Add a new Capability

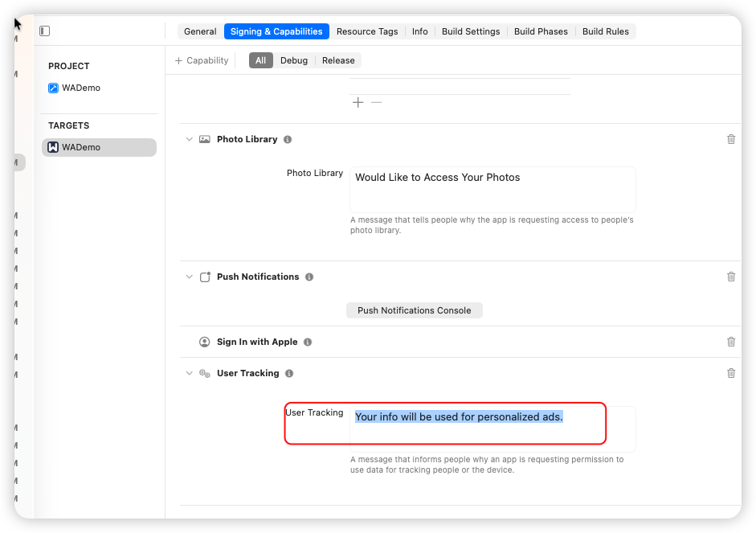point(202,60)
